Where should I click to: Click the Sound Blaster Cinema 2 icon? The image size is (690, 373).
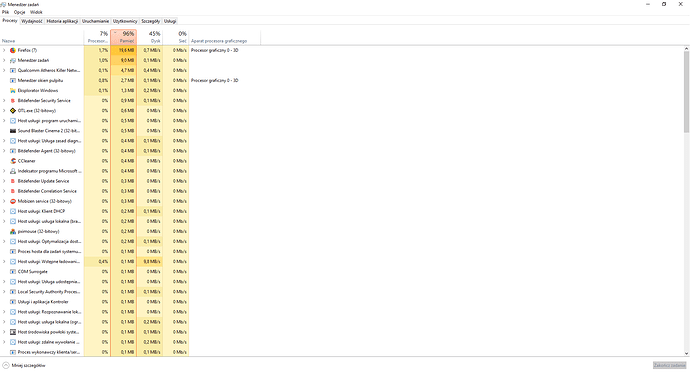(13, 131)
